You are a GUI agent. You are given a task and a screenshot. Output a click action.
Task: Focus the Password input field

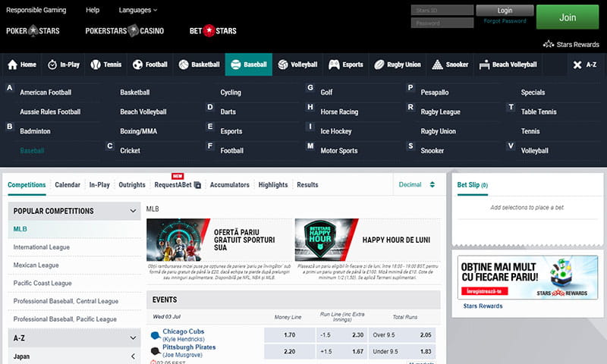pyautogui.click(x=442, y=23)
